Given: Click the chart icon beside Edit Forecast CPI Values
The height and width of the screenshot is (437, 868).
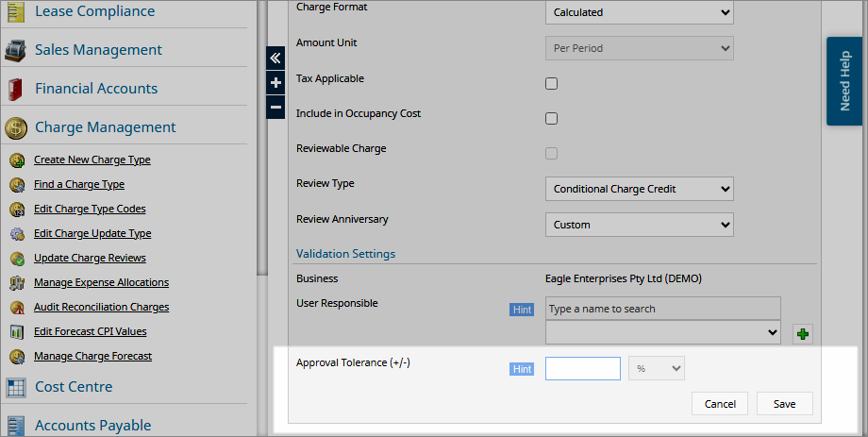Looking at the screenshot, I should coord(17,332).
